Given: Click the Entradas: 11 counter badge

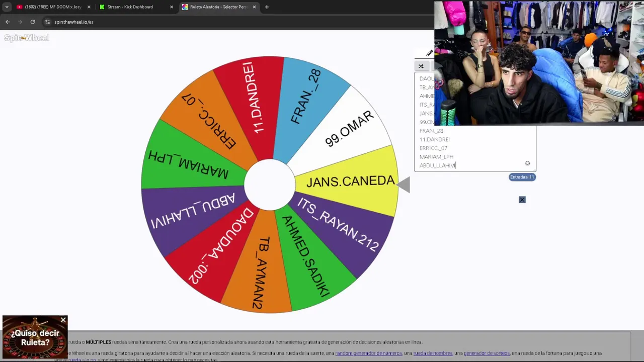Looking at the screenshot, I should (x=522, y=177).
